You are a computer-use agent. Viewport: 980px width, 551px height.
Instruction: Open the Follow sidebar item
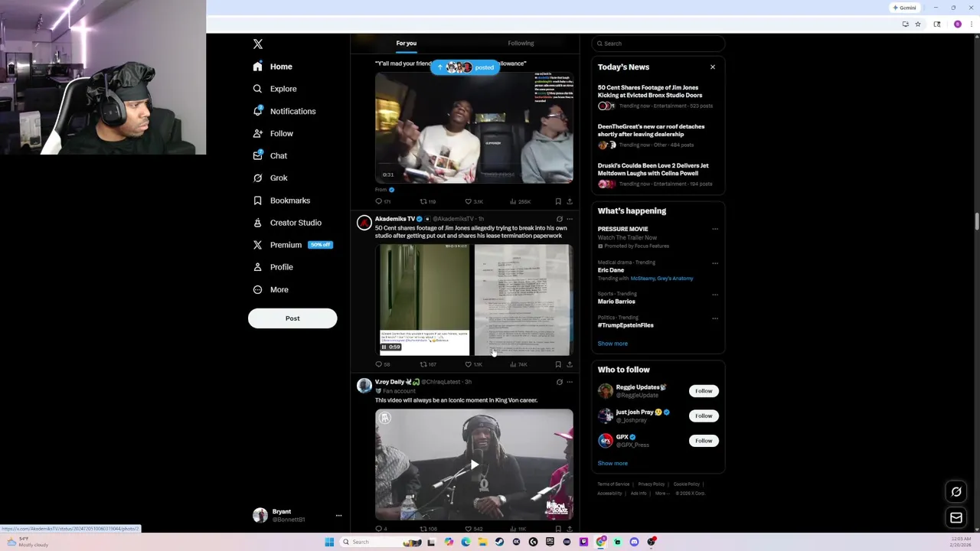273,133
